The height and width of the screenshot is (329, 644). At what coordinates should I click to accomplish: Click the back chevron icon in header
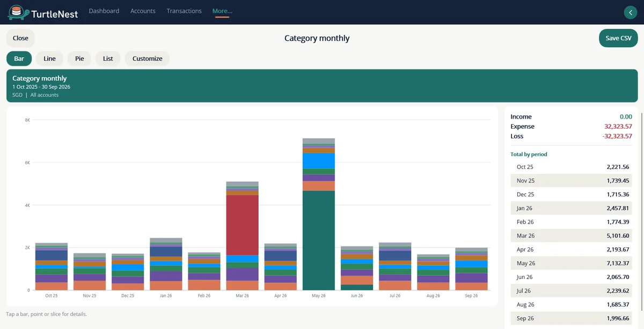tap(630, 12)
